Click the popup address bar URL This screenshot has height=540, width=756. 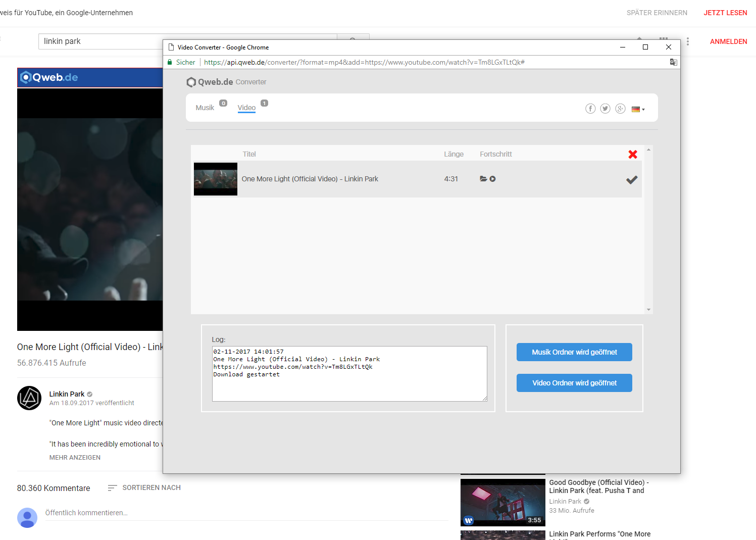click(x=364, y=62)
